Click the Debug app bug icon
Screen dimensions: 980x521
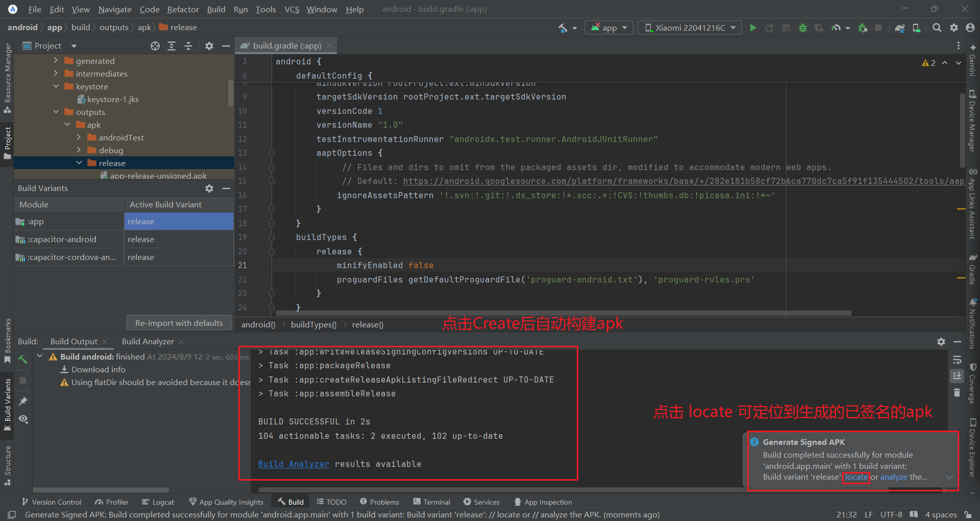pyautogui.click(x=802, y=28)
